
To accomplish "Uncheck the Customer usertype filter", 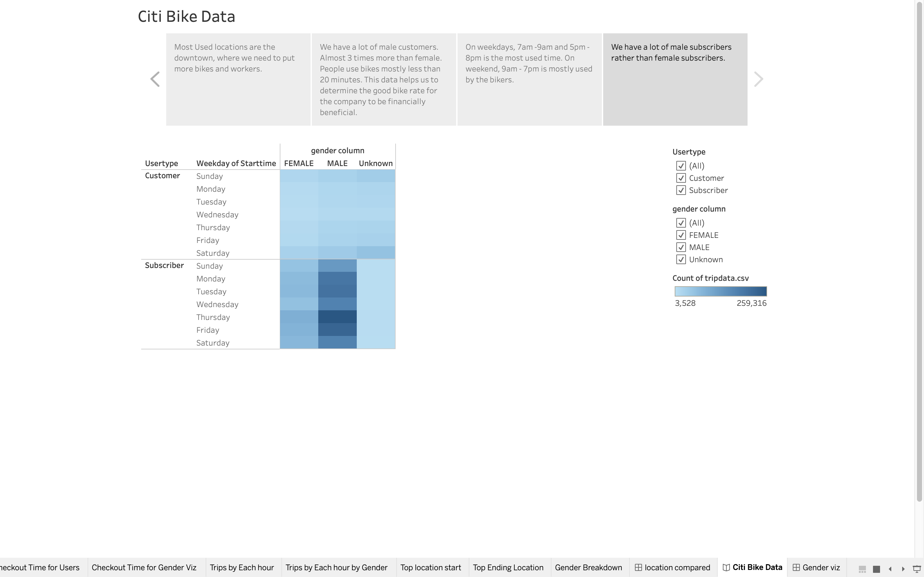I will pyautogui.click(x=681, y=178).
